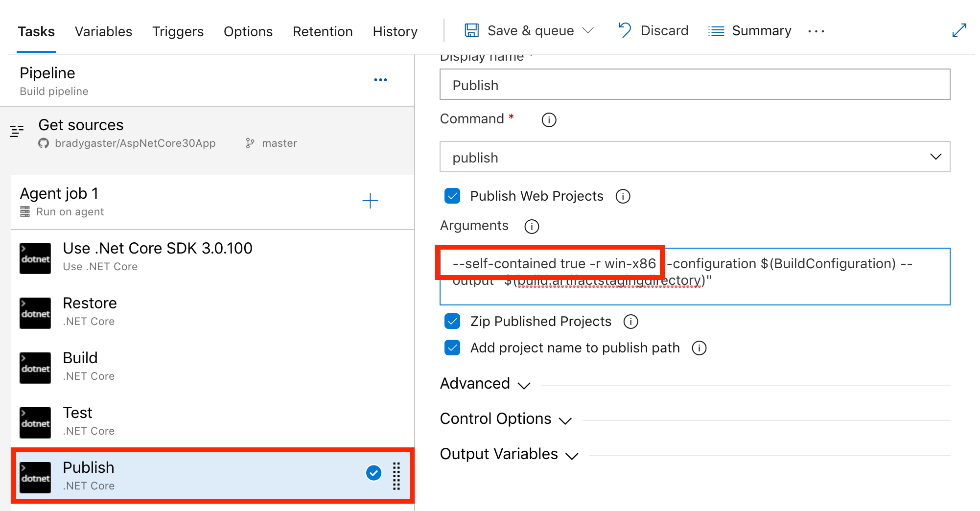The image size is (980, 511).
Task: Expand the Control Options section
Action: 505,419
